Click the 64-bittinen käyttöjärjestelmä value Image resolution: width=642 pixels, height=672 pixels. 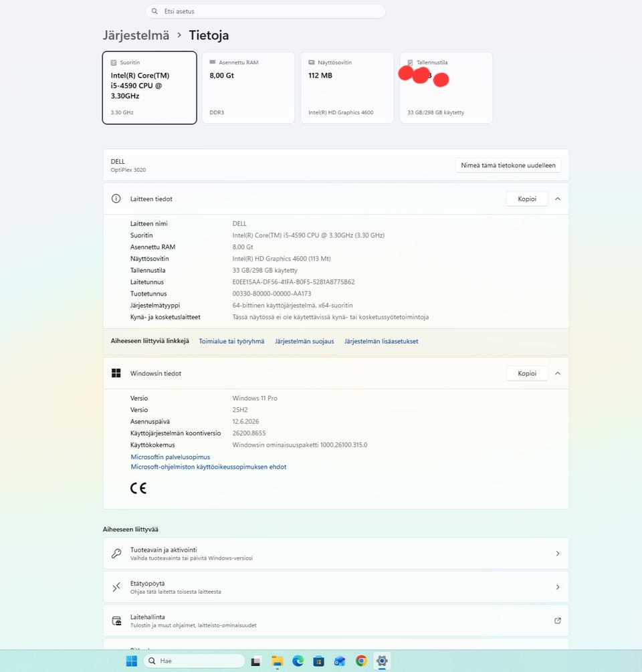(x=292, y=305)
